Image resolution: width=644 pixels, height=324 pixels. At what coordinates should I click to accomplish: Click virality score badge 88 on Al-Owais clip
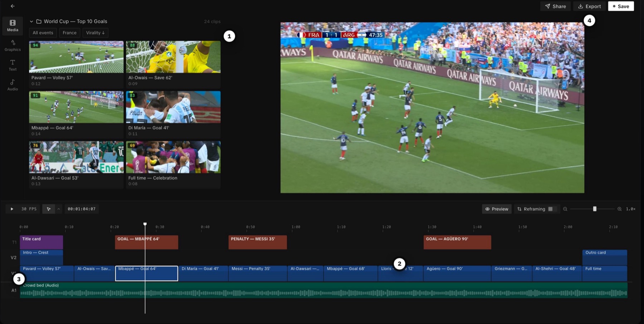(x=132, y=45)
